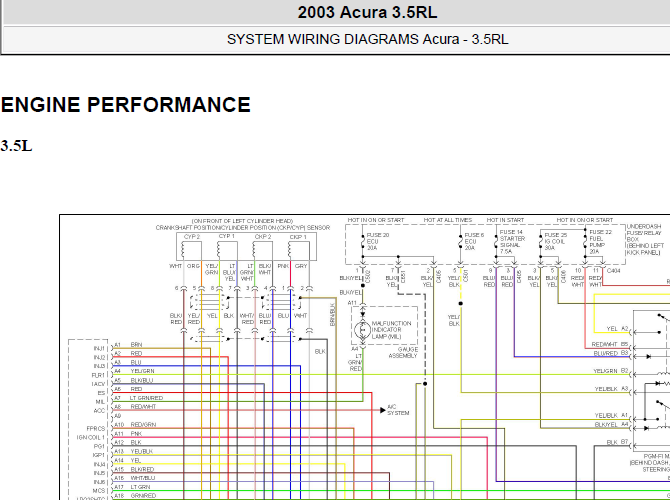The height and width of the screenshot is (500, 670).
Task: Click pin 'A14 YEL' wire label
Action: (128, 460)
